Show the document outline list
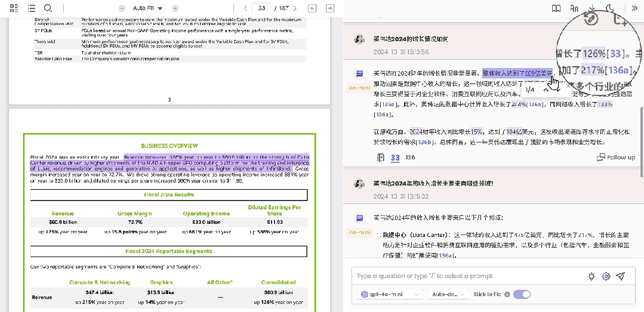Viewport: 644px width, 312px height. coord(31,8)
